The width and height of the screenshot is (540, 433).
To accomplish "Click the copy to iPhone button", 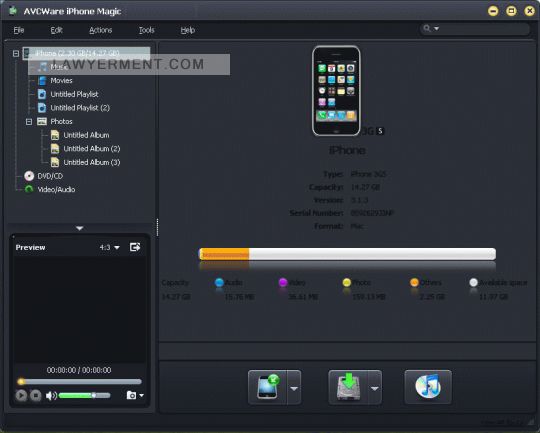I will click(267, 387).
